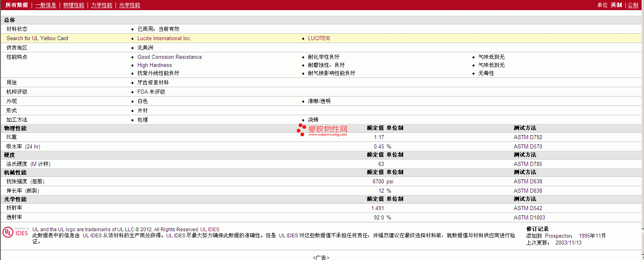This screenshot has width=644, height=260.
Task: Click the 材料状态 row label
Action: click(17, 29)
